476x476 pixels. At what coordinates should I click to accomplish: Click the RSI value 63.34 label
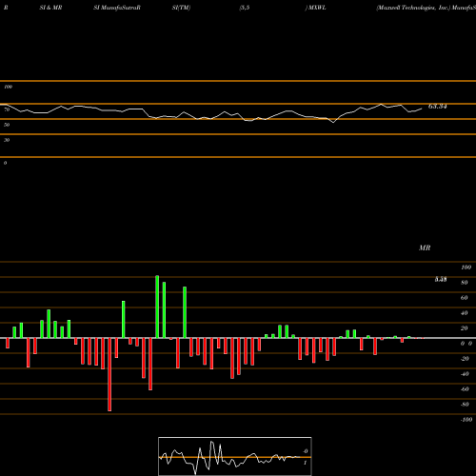pyautogui.click(x=437, y=107)
